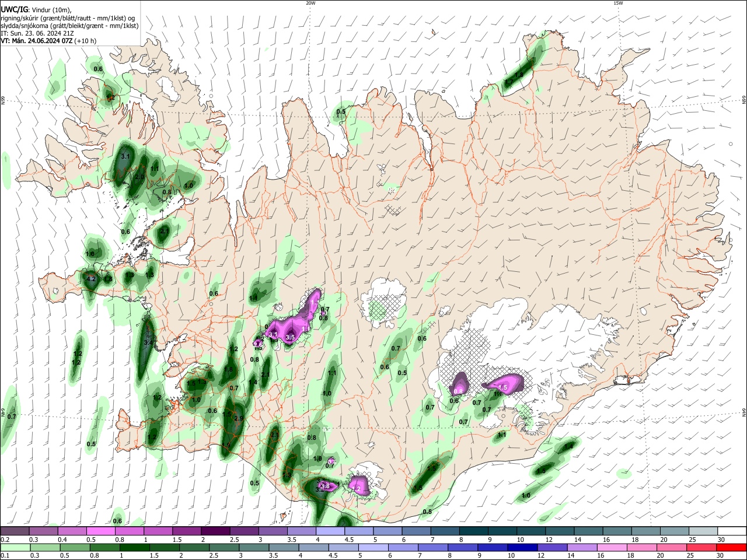Click the 3.8 value in the purple patch
This screenshot has height=560, width=747.
326,486
